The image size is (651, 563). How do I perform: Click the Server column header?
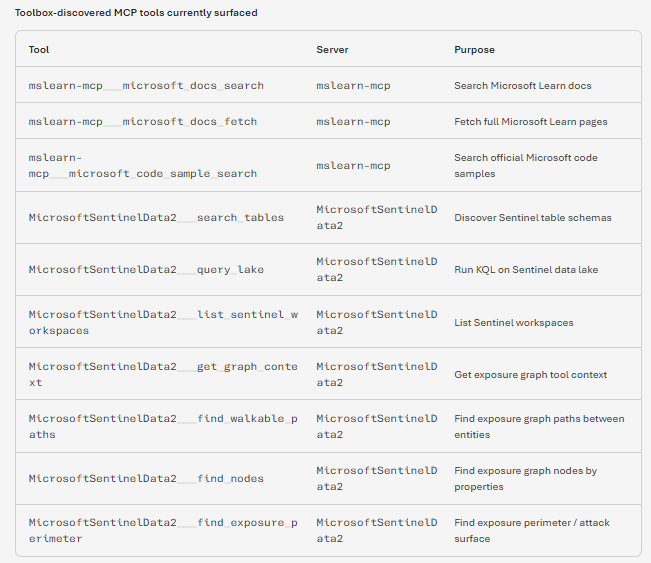tap(332, 50)
